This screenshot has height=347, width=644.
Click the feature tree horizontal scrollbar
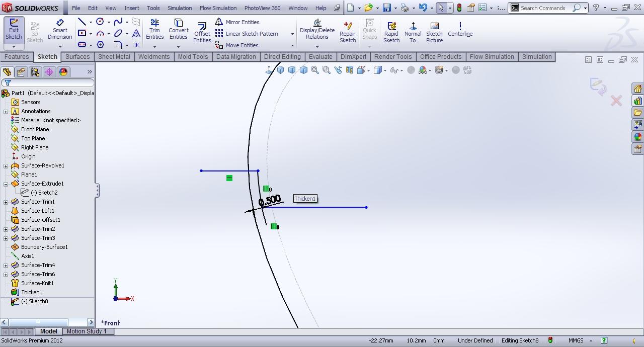pyautogui.click(x=47, y=322)
